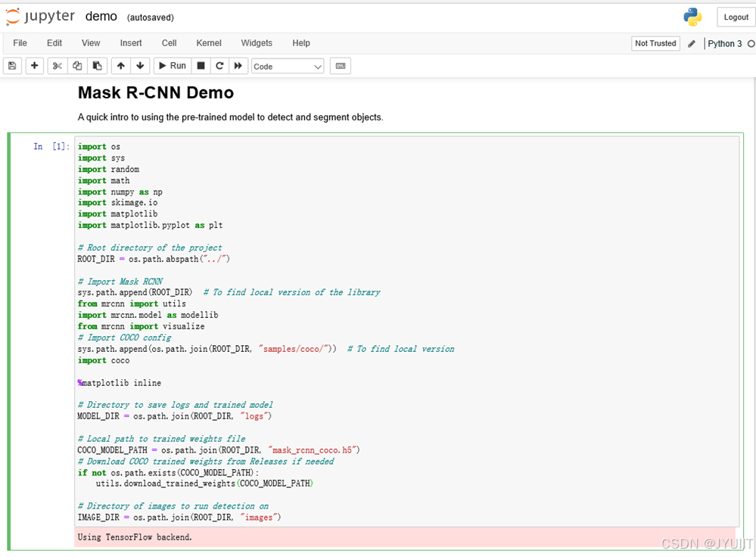Click the kernel idle circle indicator
The image size is (756, 557).
pos(751,44)
